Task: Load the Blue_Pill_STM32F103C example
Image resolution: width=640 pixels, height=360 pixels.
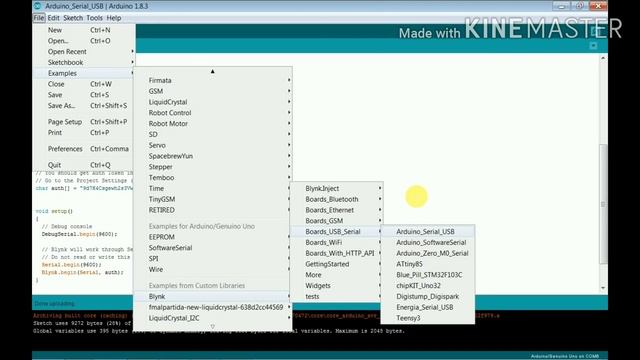Action: point(428,275)
